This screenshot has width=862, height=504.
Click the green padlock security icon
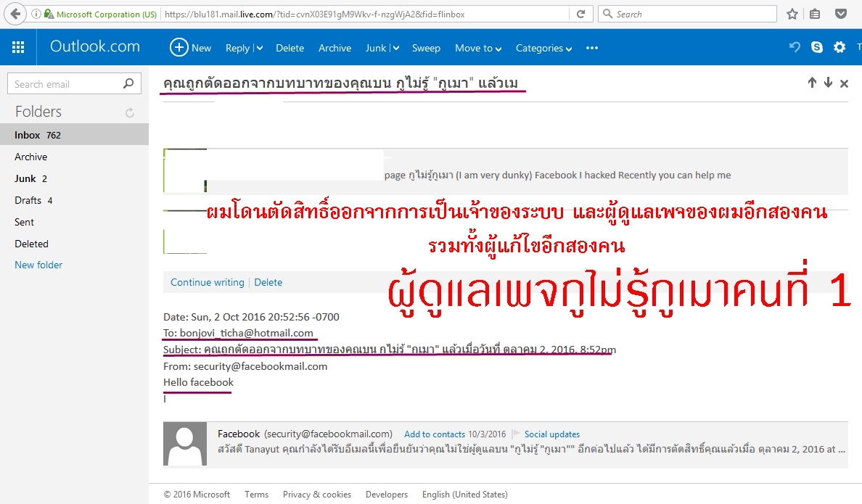tap(49, 15)
